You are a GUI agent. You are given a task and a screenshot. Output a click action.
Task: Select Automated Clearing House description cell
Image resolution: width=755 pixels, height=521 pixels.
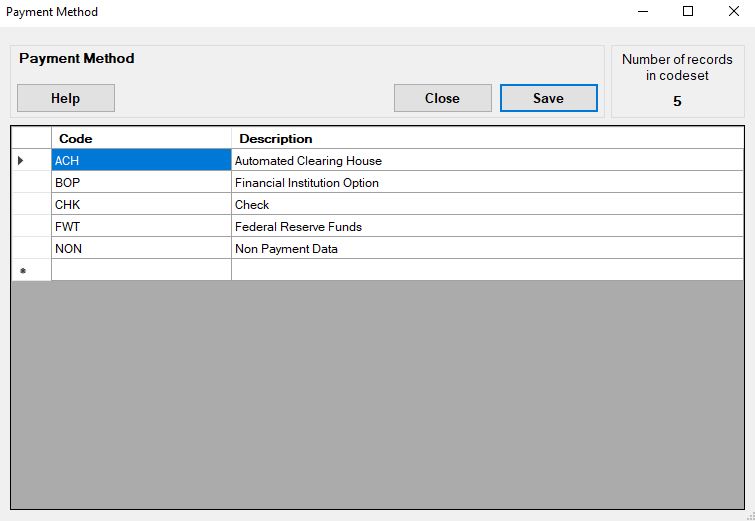coord(487,160)
